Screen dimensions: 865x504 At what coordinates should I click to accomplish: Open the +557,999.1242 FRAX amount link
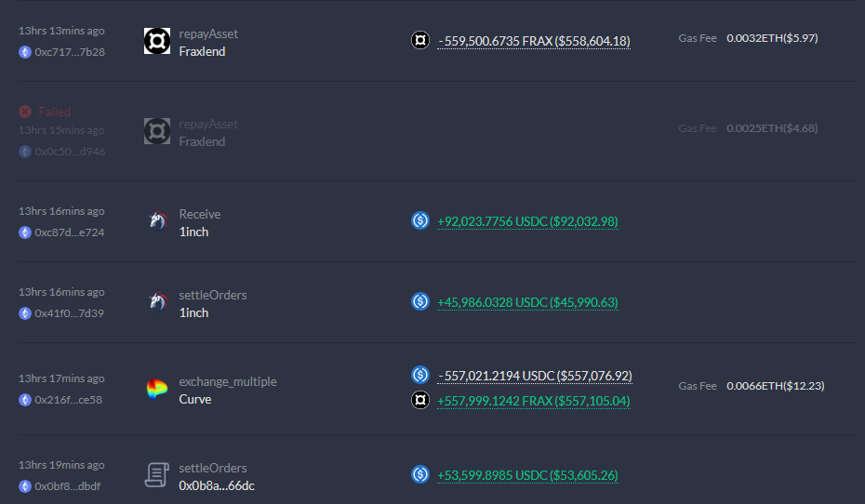click(534, 401)
